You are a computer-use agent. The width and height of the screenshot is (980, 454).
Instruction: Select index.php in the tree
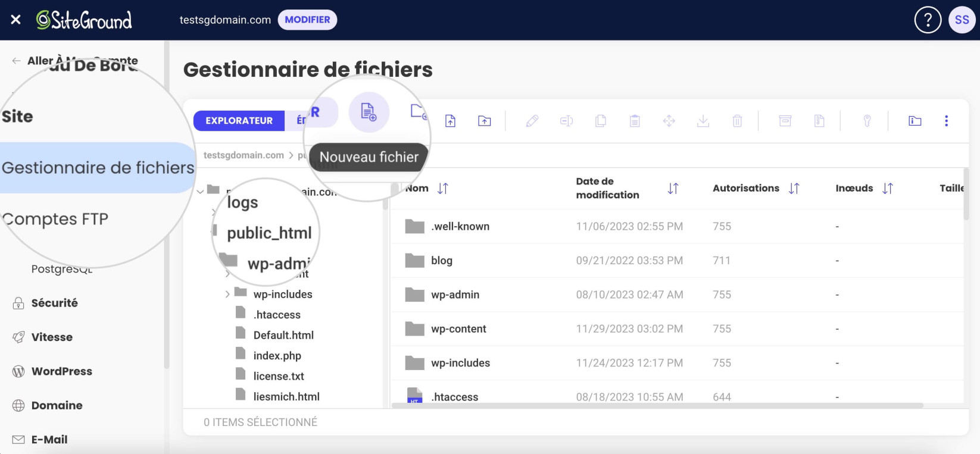(x=277, y=356)
